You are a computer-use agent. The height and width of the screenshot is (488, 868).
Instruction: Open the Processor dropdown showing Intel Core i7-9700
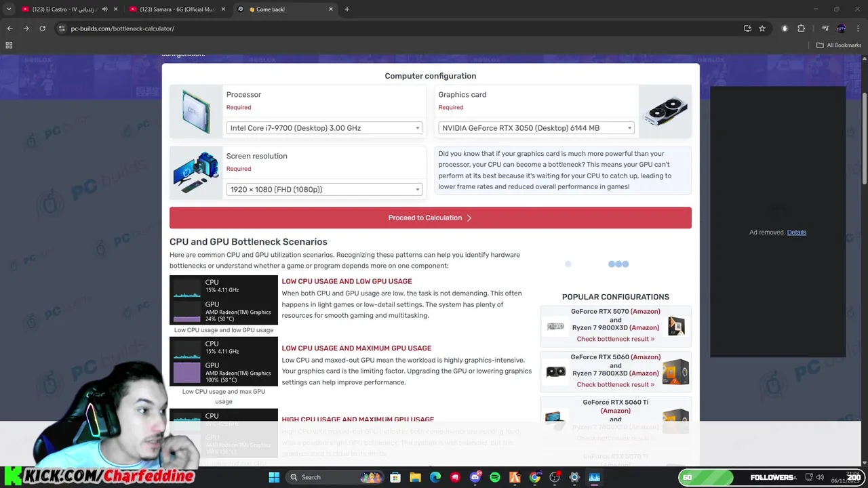(x=324, y=128)
